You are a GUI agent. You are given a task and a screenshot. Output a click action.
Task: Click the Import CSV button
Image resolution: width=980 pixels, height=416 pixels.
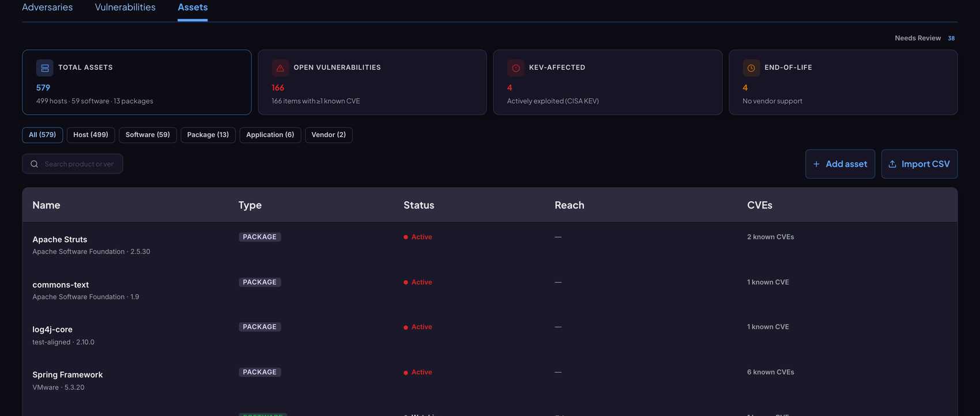pos(919,164)
